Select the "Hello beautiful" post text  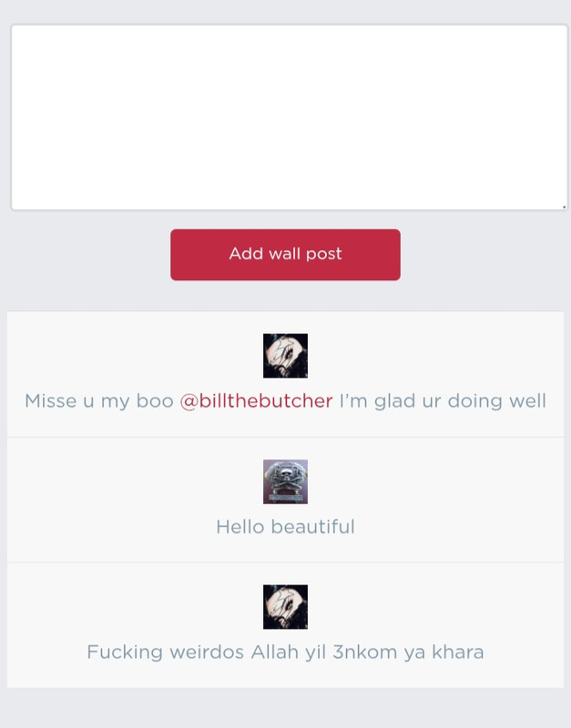click(285, 527)
